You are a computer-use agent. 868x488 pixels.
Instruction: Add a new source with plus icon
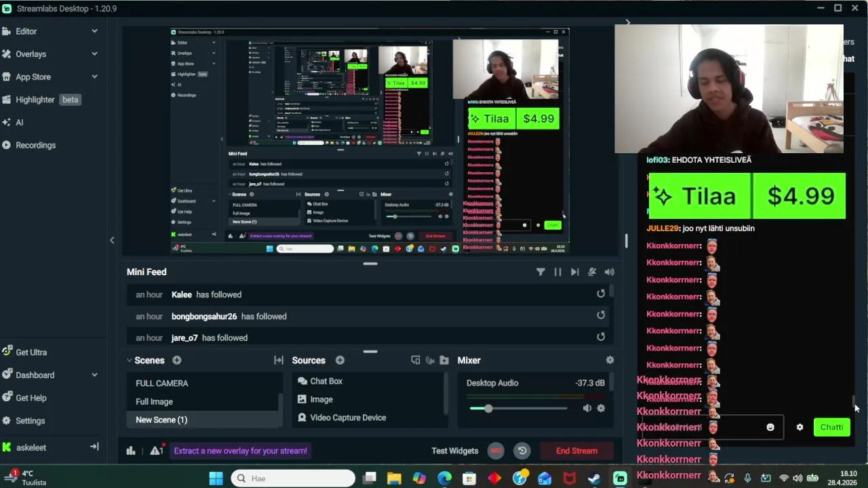pos(340,361)
